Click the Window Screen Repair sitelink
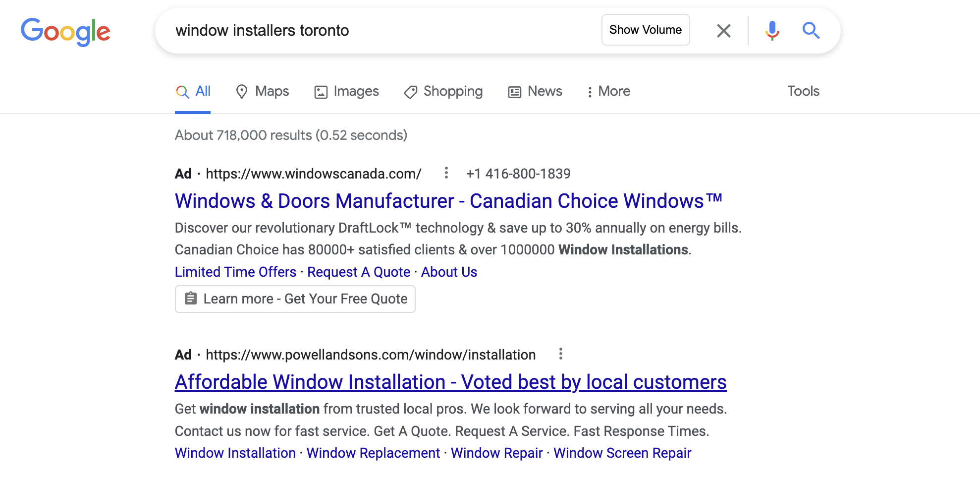This screenshot has width=980, height=485. point(623,453)
